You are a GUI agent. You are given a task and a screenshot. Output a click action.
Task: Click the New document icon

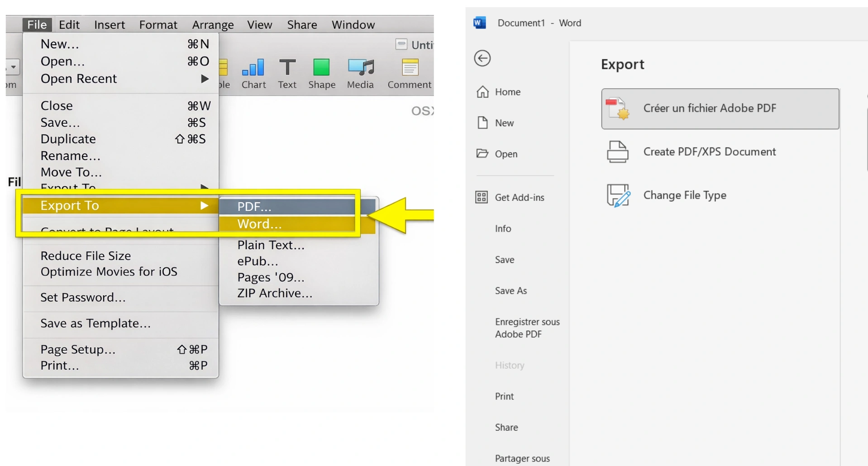pos(483,123)
